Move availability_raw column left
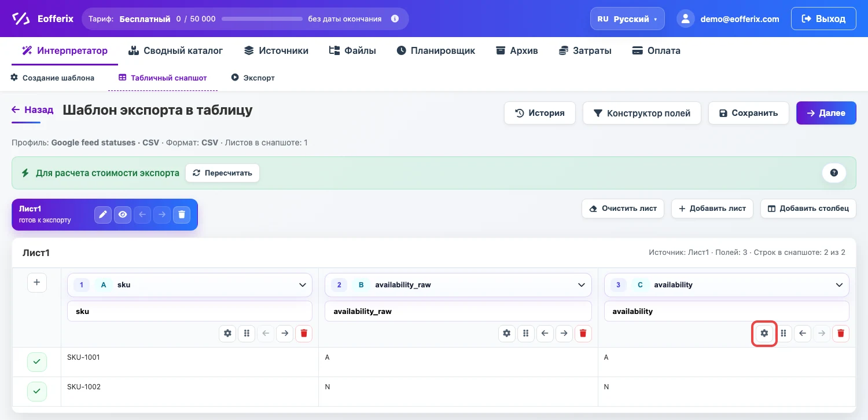 (x=545, y=333)
